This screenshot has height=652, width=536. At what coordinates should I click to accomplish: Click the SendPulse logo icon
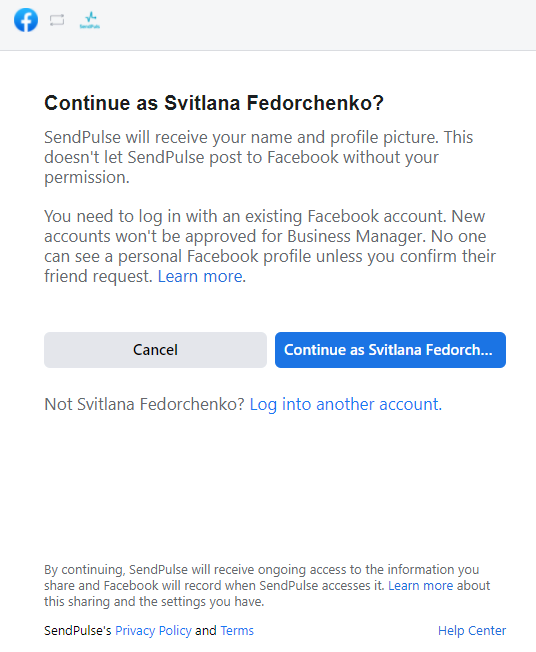[90, 20]
